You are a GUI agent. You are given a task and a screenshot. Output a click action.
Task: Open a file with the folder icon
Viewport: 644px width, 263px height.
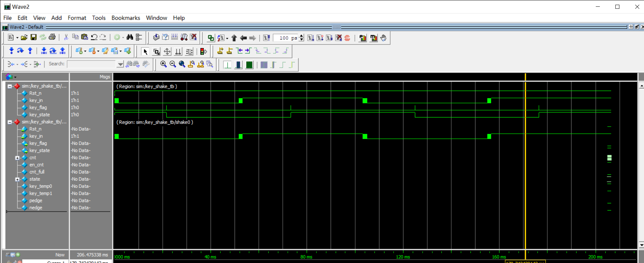[x=24, y=37]
